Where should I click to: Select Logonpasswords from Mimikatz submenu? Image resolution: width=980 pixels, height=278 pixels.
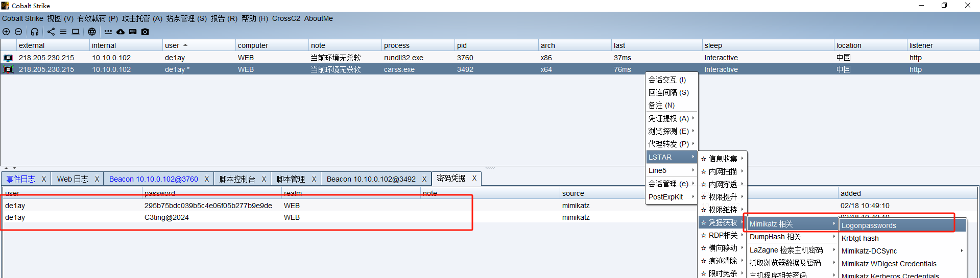(x=869, y=225)
